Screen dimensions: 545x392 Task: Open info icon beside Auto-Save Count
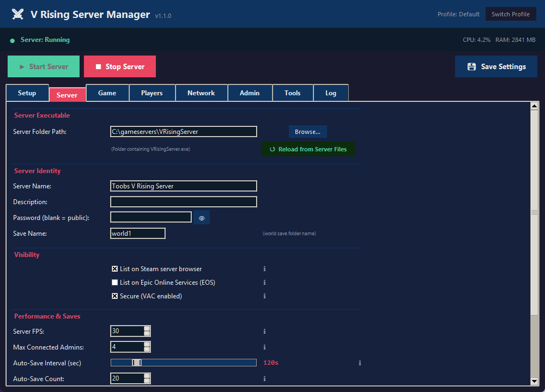264,379
